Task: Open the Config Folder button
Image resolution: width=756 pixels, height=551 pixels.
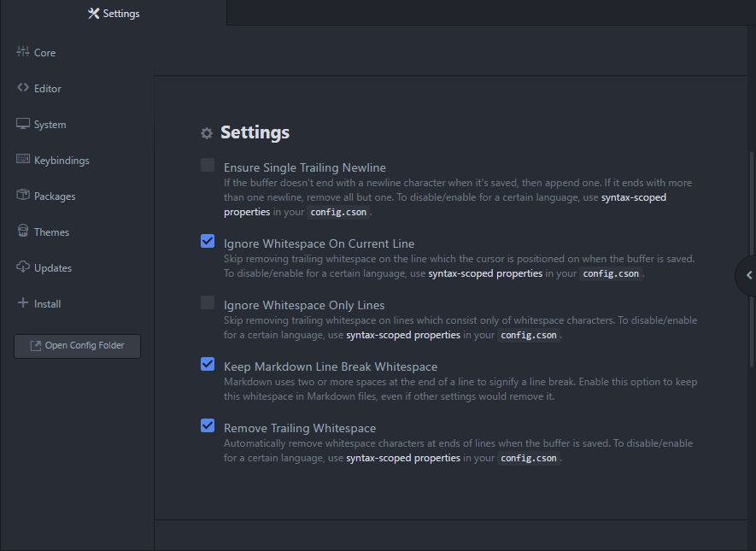Action: coord(77,346)
